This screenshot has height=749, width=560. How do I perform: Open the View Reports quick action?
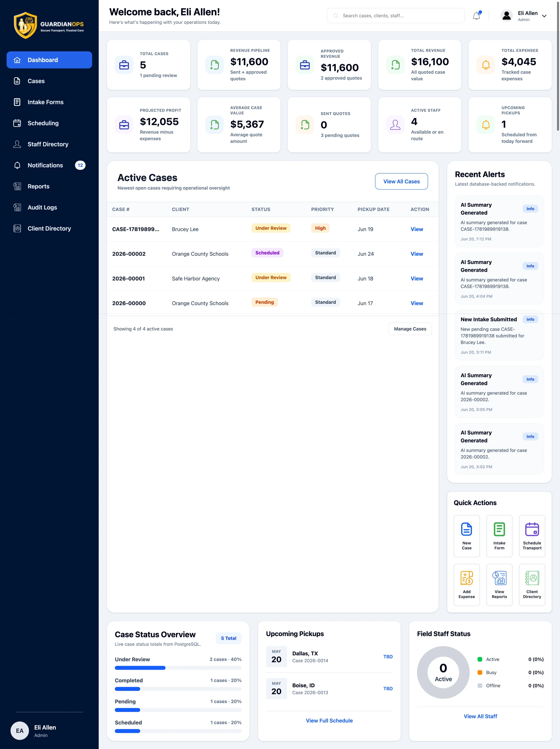pos(499,584)
